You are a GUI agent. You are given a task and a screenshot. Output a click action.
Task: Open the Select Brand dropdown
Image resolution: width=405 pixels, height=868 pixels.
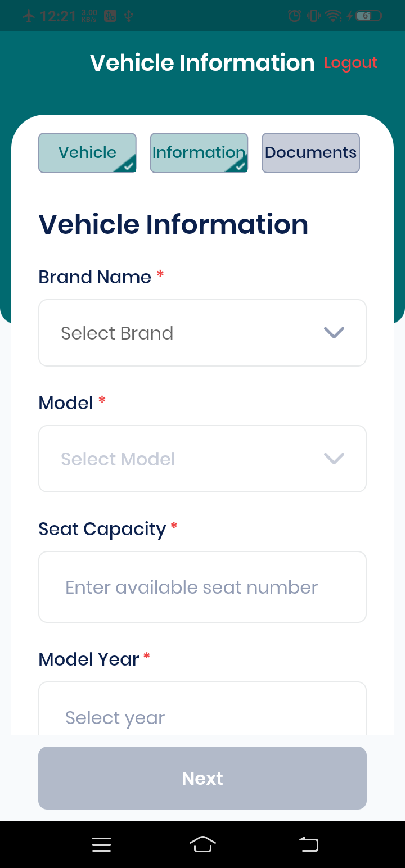(x=202, y=333)
